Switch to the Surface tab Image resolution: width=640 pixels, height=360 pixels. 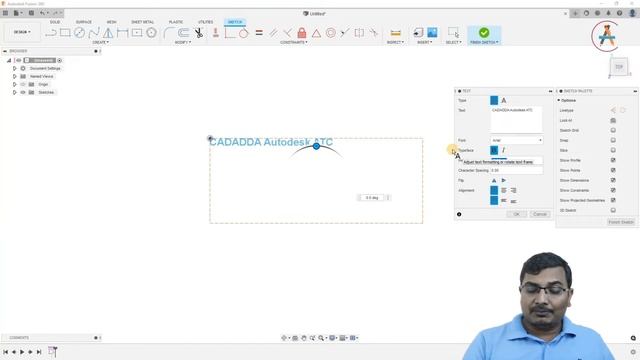click(84, 22)
